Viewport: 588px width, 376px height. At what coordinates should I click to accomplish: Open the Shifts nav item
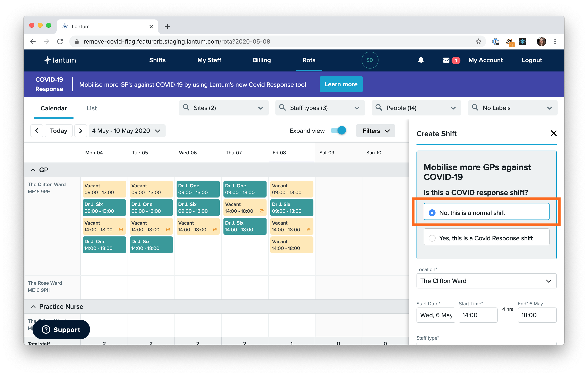(x=157, y=60)
